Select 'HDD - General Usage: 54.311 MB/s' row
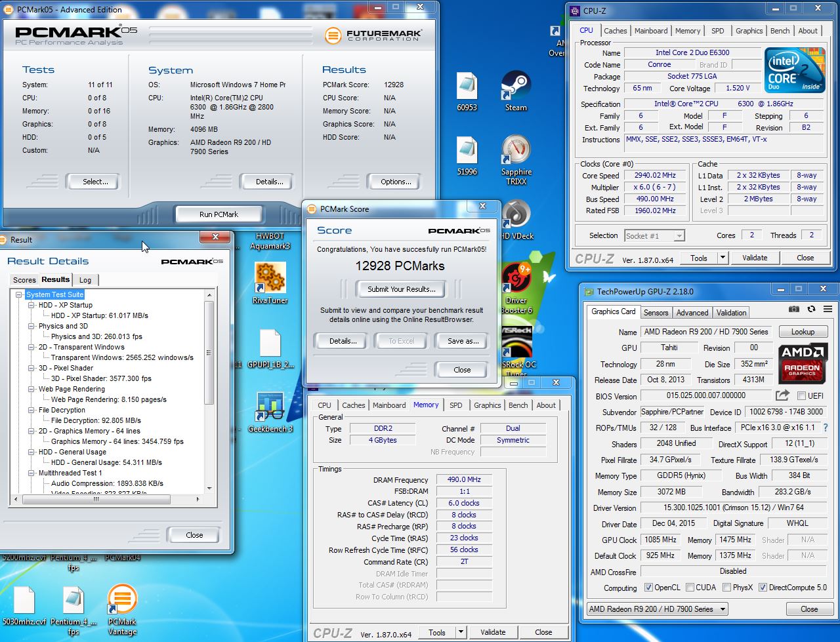Image resolution: width=840 pixels, height=642 pixels. point(106,462)
